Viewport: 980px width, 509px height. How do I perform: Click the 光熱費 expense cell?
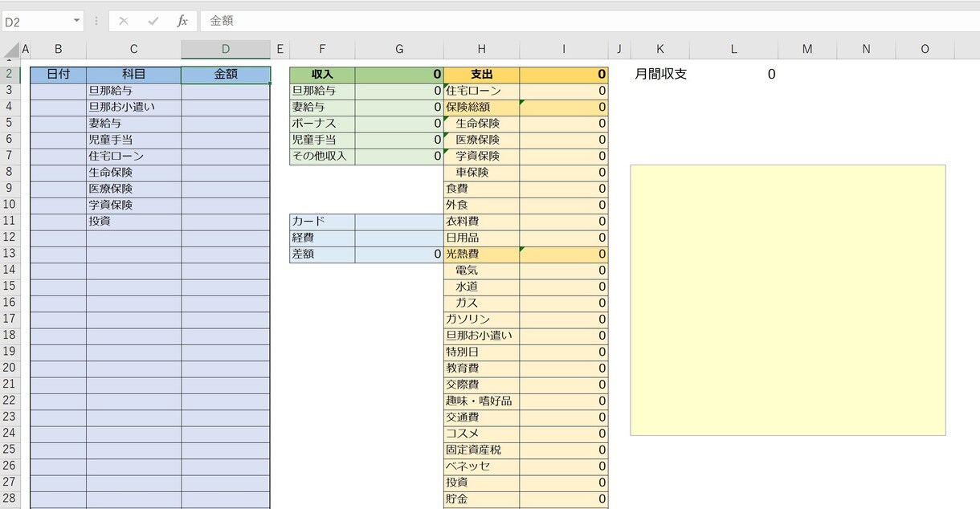[481, 254]
